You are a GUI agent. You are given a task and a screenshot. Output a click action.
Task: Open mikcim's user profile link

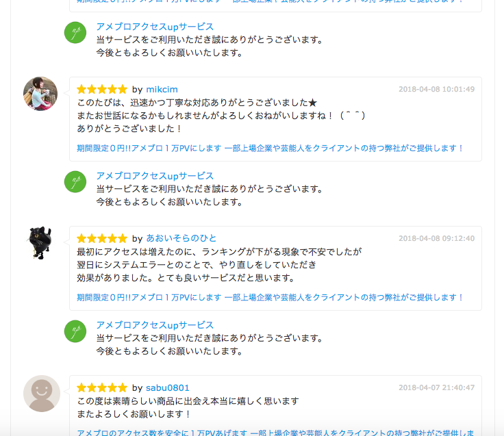(x=162, y=89)
